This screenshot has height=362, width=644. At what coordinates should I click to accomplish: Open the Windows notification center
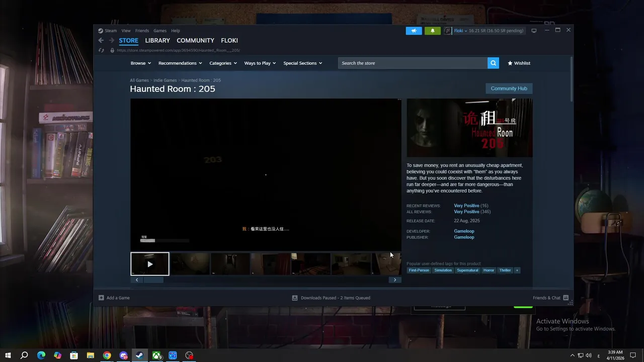pos(633,355)
